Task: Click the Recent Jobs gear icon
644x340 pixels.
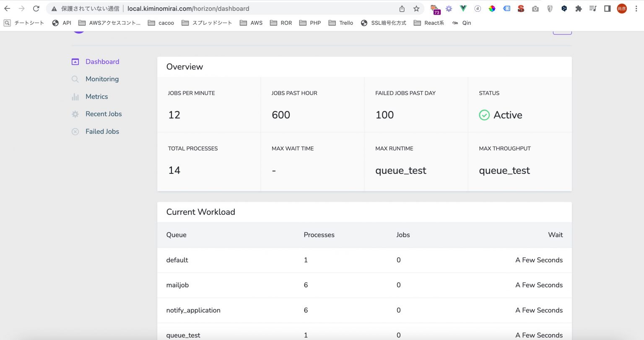Action: (75, 114)
